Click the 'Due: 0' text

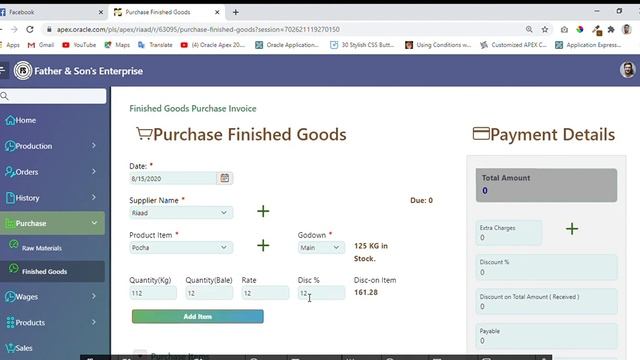(421, 200)
